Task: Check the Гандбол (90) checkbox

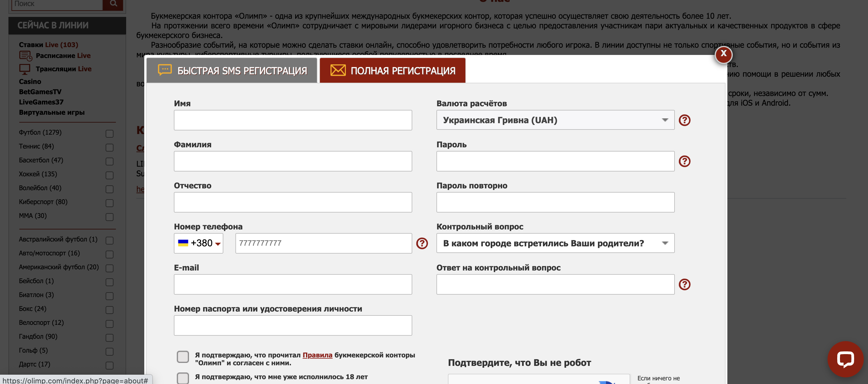Action: 110,338
